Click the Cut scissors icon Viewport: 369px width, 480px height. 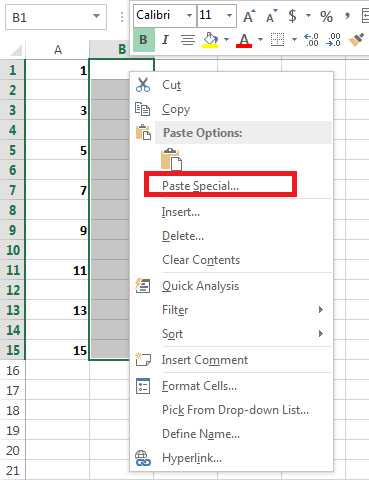point(143,85)
